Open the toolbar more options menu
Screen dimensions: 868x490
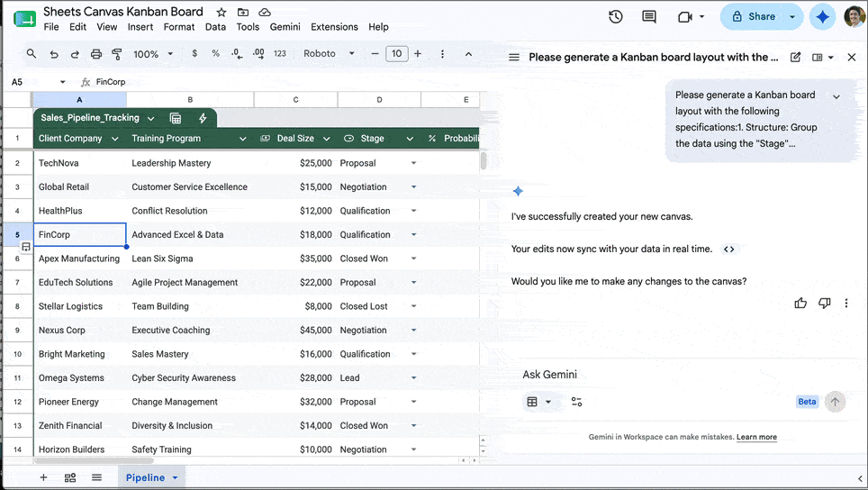click(x=442, y=54)
